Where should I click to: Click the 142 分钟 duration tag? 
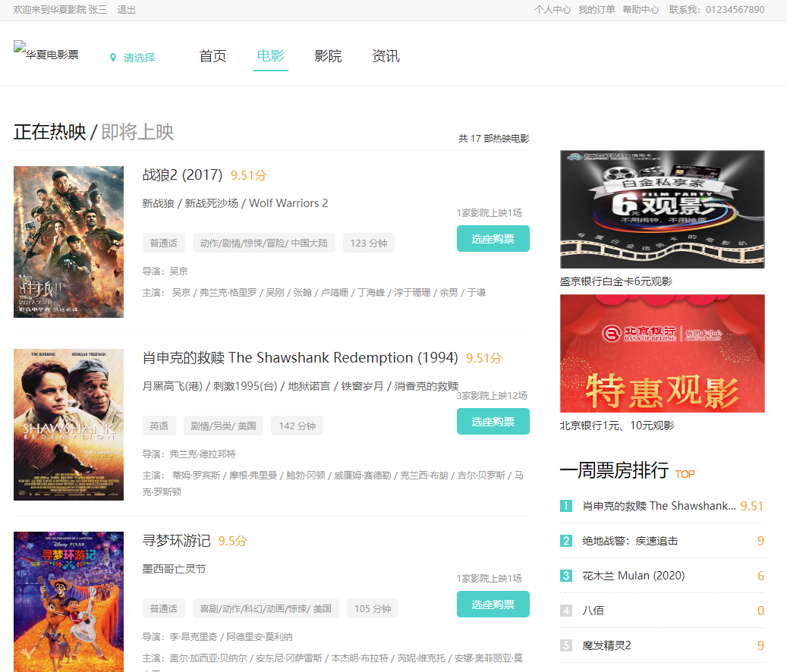[297, 425]
